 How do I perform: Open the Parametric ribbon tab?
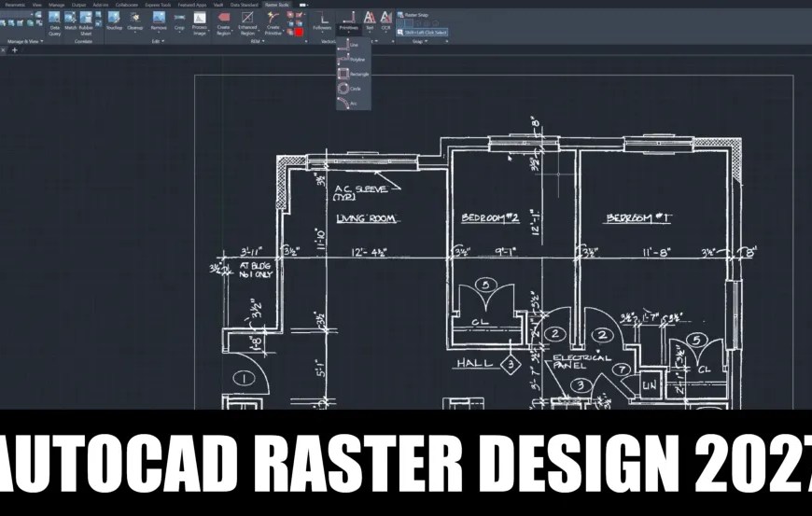tap(15, 5)
